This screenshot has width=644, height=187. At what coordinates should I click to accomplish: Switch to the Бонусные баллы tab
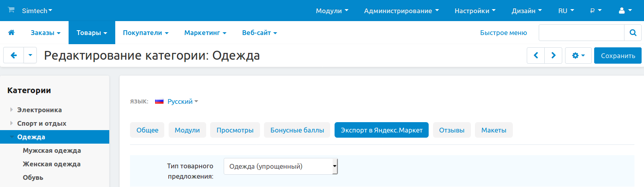tap(297, 130)
